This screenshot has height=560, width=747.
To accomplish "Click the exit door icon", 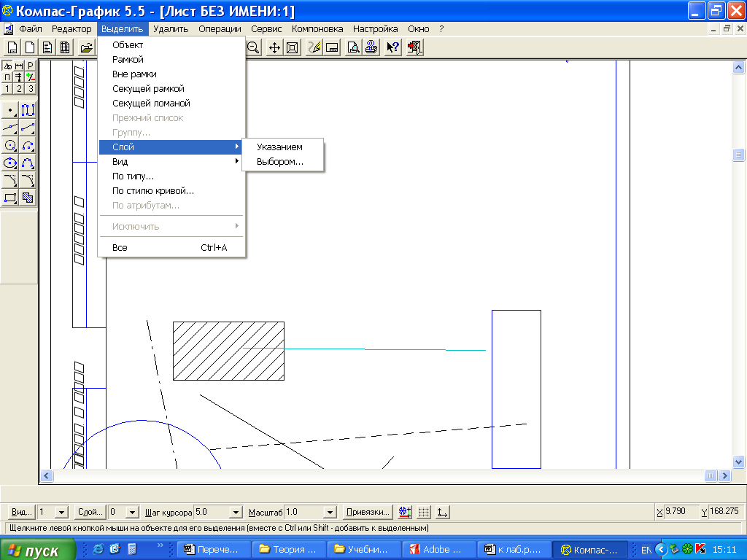I will 415,47.
